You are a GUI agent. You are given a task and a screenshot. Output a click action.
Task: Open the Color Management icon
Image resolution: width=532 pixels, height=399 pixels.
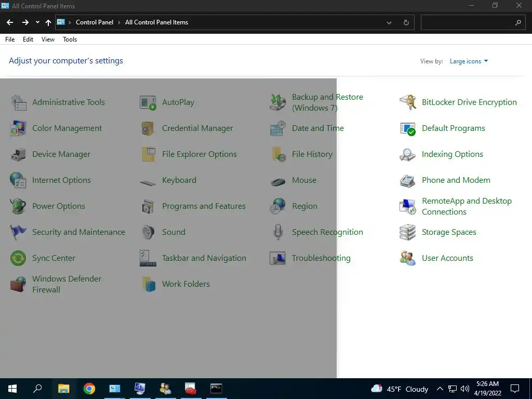tap(18, 128)
